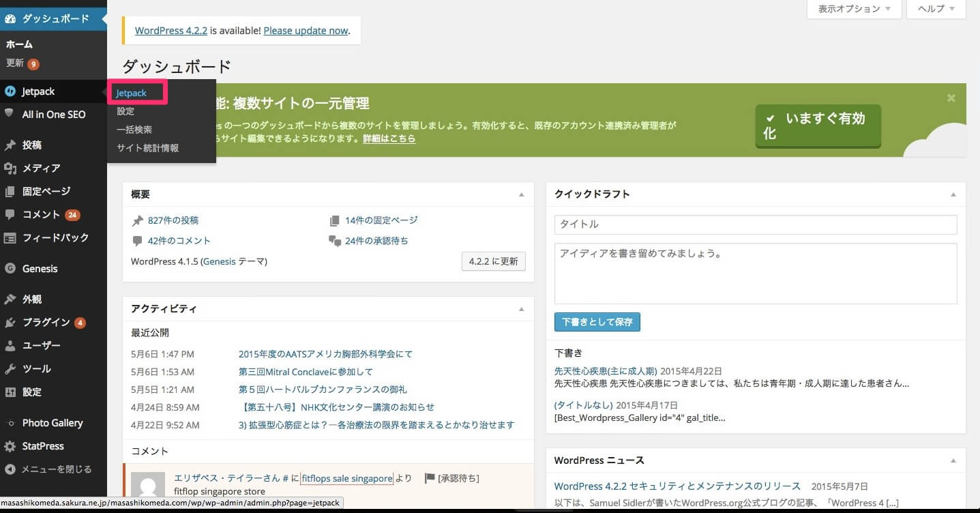Click the 14件の固定ページ link

(381, 220)
